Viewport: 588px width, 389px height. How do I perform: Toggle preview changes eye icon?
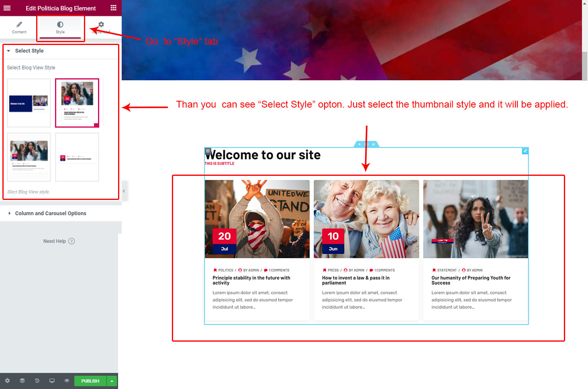point(67,381)
